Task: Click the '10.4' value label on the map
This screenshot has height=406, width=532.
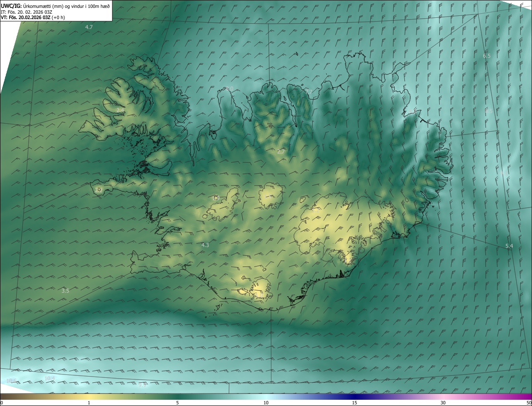Action: [x=49, y=378]
